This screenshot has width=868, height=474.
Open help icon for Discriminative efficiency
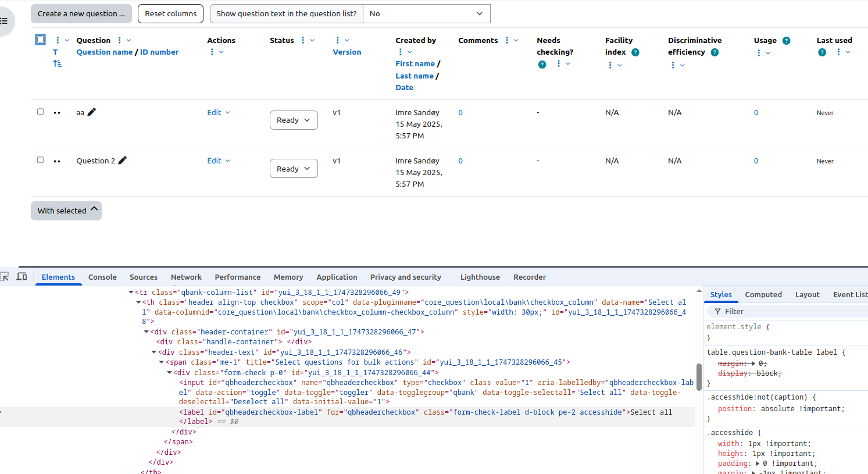[x=715, y=52]
